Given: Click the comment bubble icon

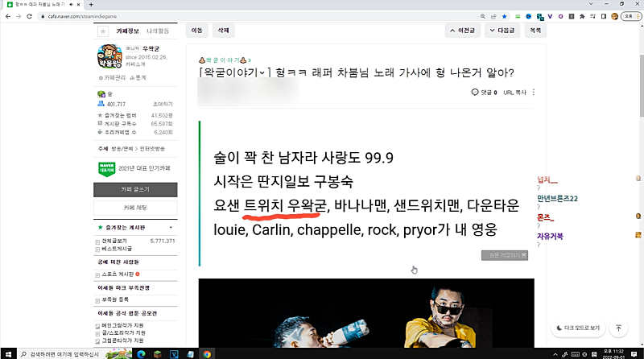Looking at the screenshot, I should [x=475, y=93].
